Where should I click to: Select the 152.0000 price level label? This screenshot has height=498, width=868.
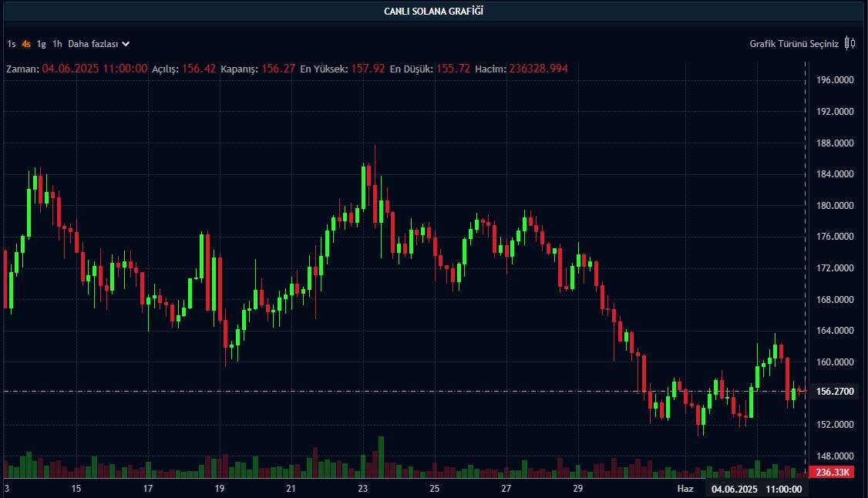[x=835, y=425]
